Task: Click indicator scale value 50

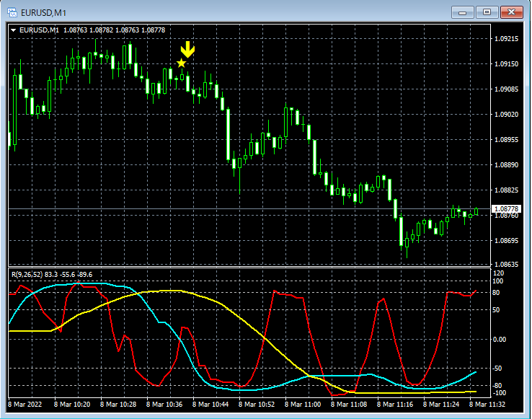Action: pyautogui.click(x=496, y=310)
